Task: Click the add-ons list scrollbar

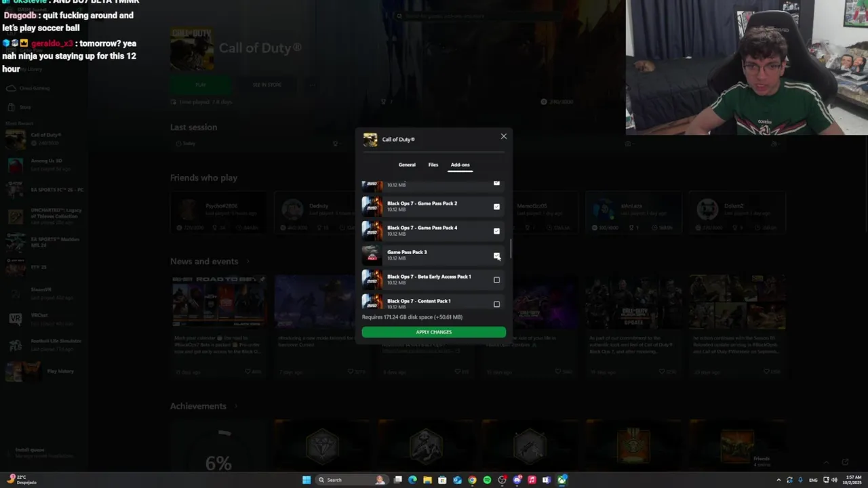Action: click(x=511, y=248)
